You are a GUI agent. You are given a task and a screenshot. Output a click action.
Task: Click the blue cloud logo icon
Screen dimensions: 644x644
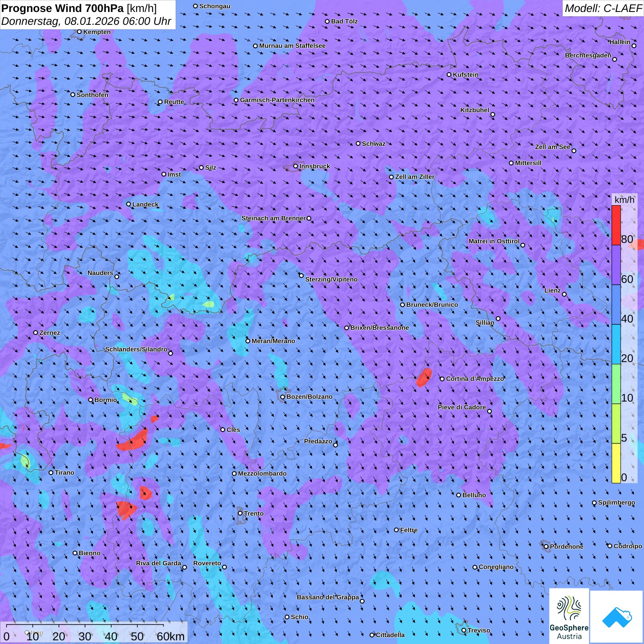(617, 617)
